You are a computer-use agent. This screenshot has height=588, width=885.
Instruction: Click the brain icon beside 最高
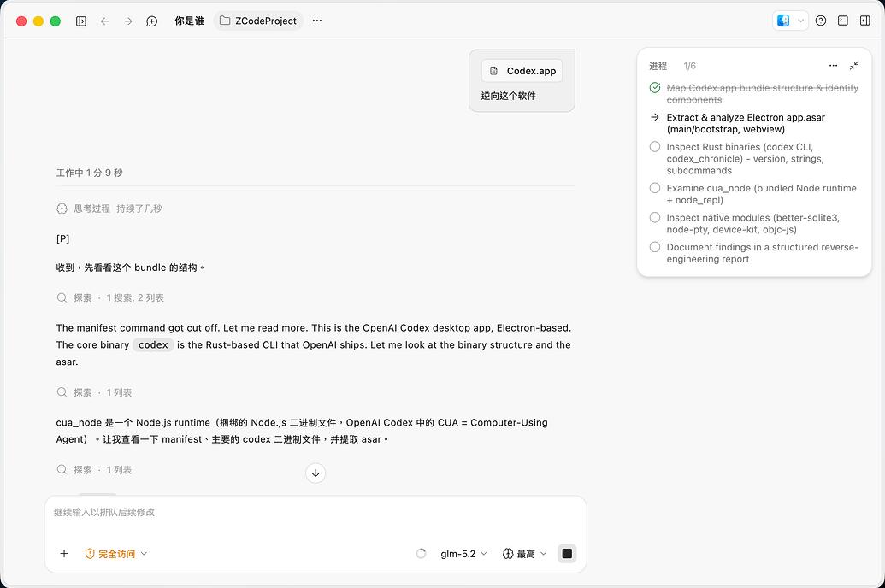[x=508, y=554]
